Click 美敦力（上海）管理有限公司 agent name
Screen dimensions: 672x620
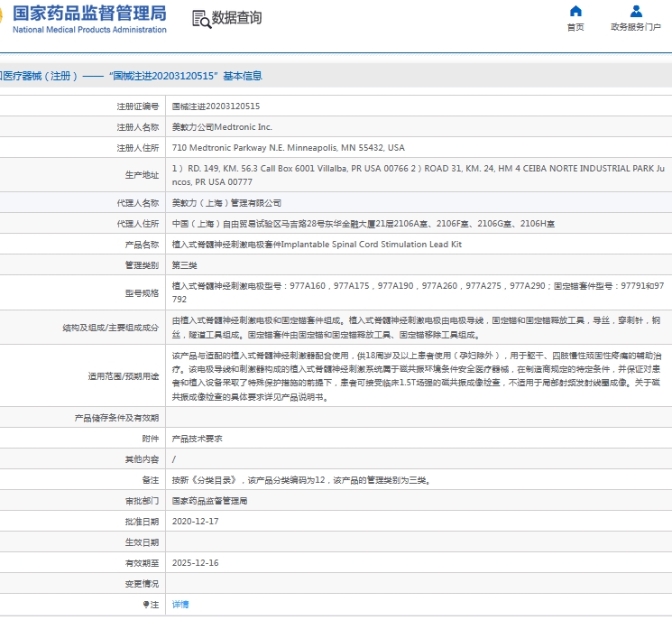click(226, 203)
